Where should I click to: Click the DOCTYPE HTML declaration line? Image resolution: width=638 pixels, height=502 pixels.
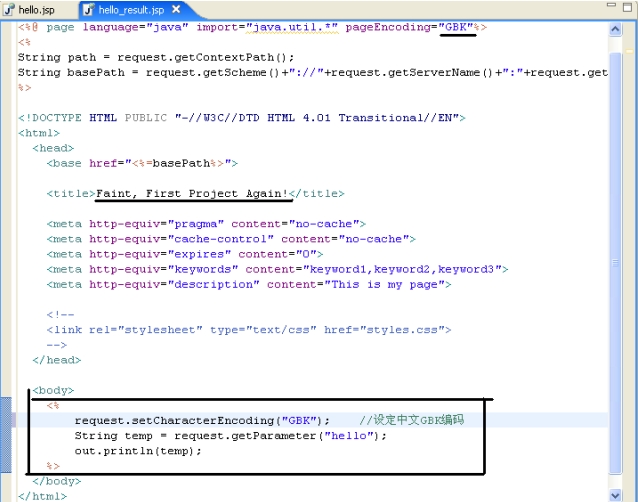coord(242,118)
